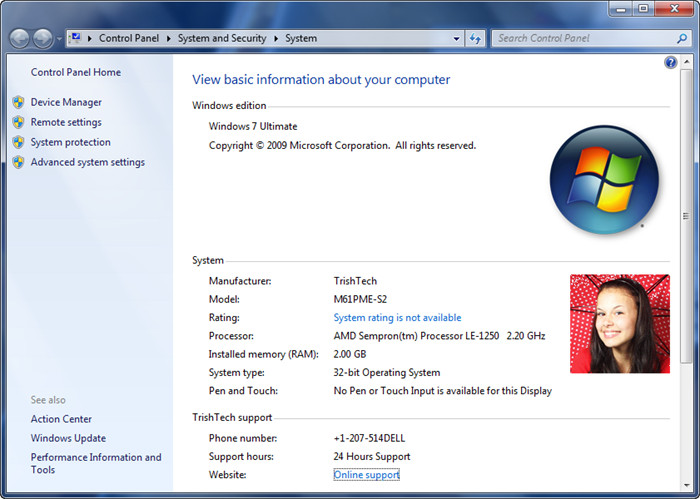Click shield icon beside Device Manager
The image size is (700, 499).
(x=18, y=102)
